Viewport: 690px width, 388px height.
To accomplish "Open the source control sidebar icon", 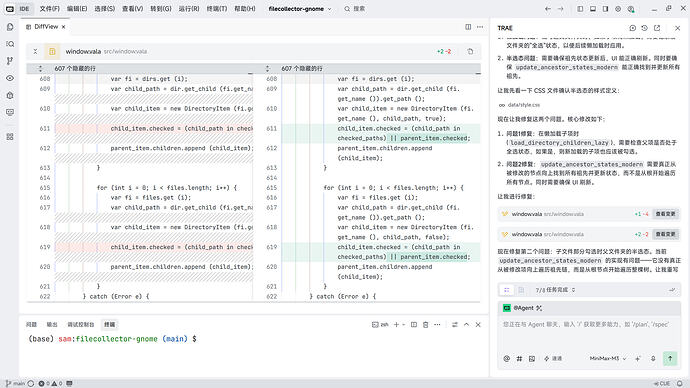I will [x=10, y=61].
